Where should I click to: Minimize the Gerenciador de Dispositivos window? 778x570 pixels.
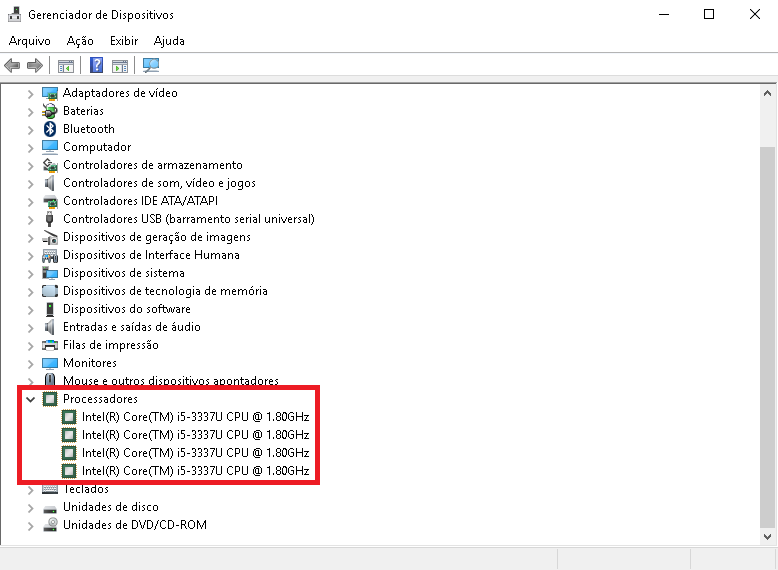coord(664,14)
